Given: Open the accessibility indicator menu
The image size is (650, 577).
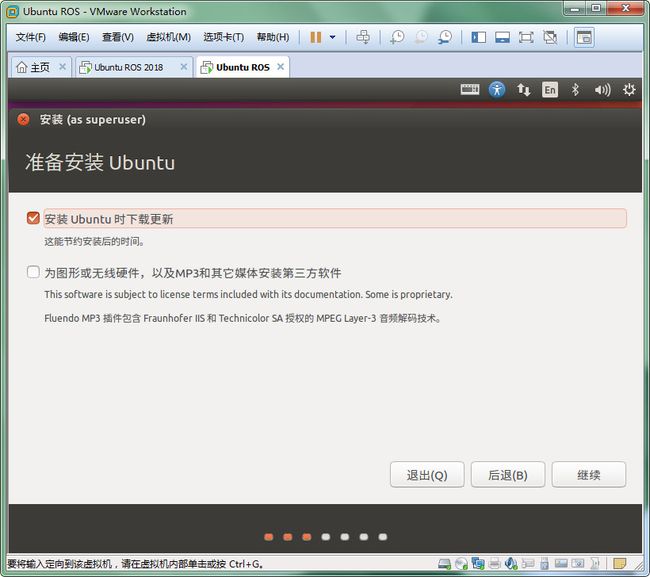Looking at the screenshot, I should tap(497, 90).
